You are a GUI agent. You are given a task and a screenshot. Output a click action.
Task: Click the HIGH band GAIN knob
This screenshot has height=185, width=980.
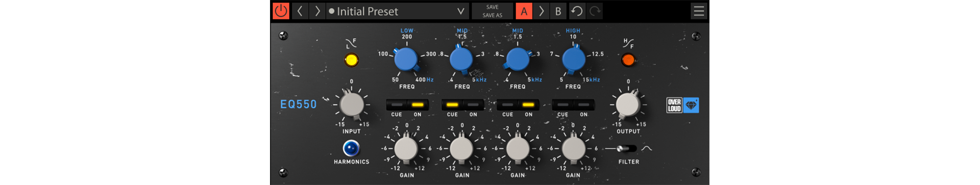pyautogui.click(x=573, y=149)
